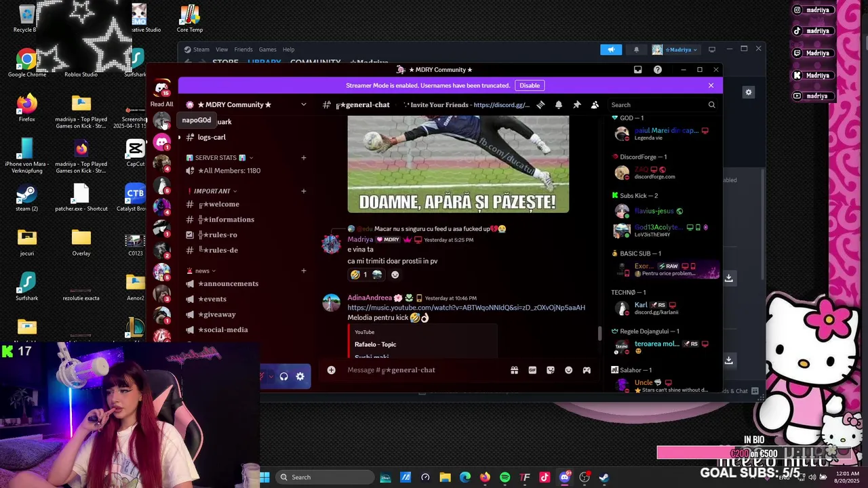Add channel to IMPORTANT category
This screenshot has width=868, height=488.
point(304,191)
